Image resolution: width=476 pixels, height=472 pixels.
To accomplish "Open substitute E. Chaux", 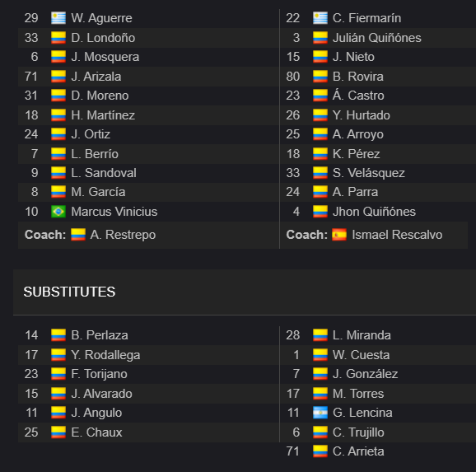I will [96, 432].
